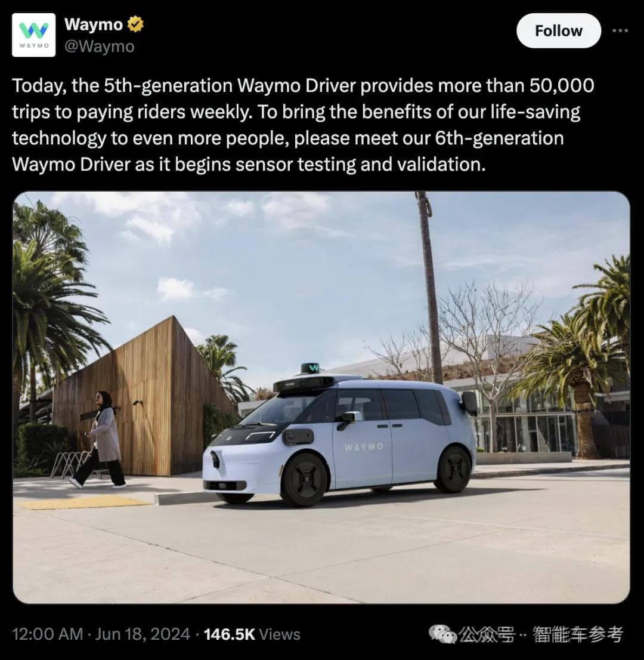Image resolution: width=644 pixels, height=660 pixels.
Task: Open the three-dot more options menu
Action: pos(620,30)
